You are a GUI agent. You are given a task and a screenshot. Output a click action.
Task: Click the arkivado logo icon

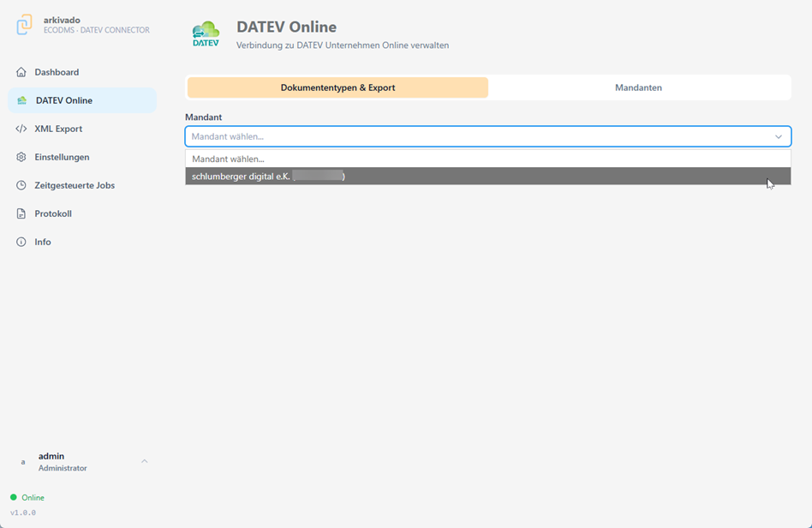coord(24,25)
